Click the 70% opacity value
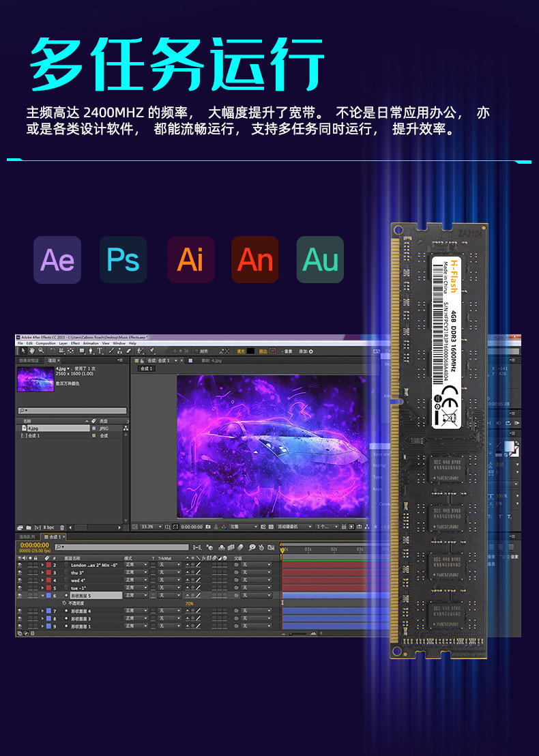This screenshot has height=756, width=539. [x=190, y=604]
